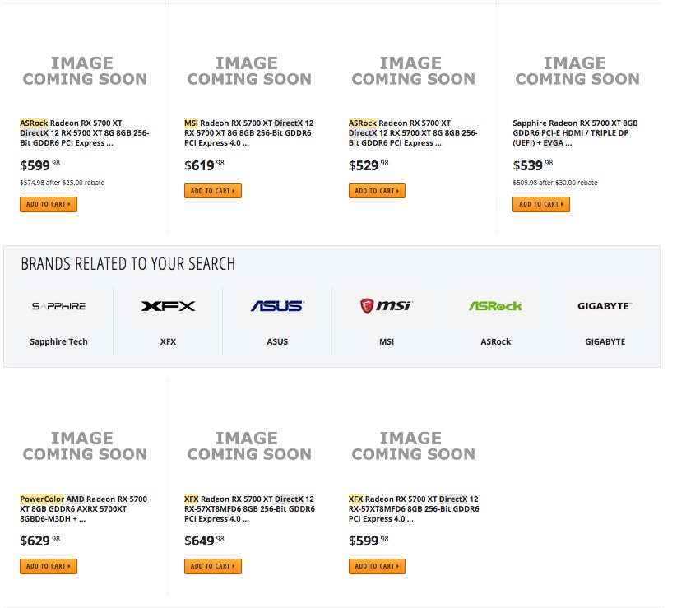Click the Sapphire Tech brand name text
700x608 pixels.
coord(58,341)
